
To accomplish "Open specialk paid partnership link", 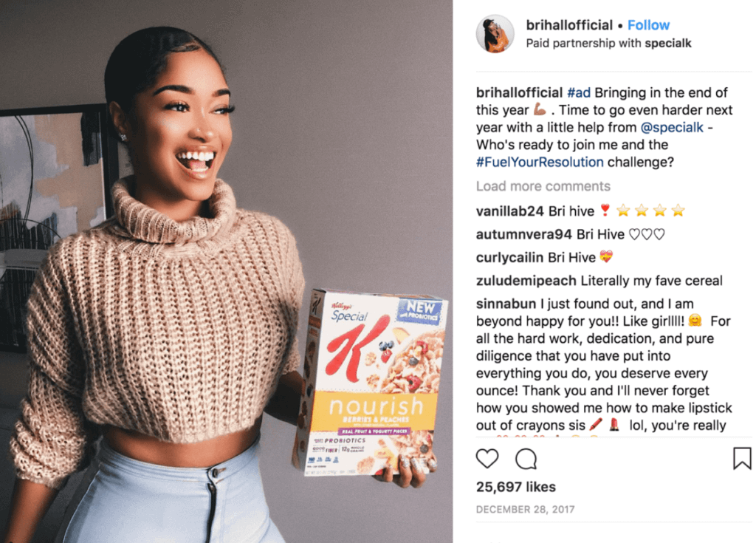I will click(x=667, y=44).
